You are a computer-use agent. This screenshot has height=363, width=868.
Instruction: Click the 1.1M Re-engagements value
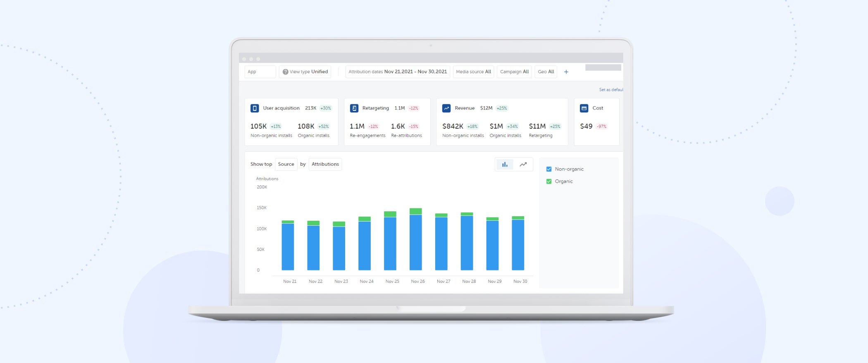pyautogui.click(x=357, y=127)
